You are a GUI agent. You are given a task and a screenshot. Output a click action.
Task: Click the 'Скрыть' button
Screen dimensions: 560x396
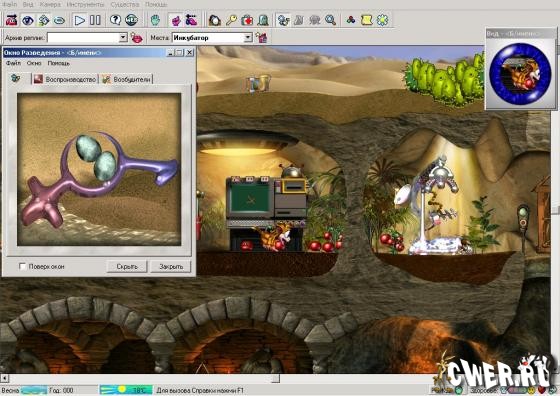click(x=127, y=266)
